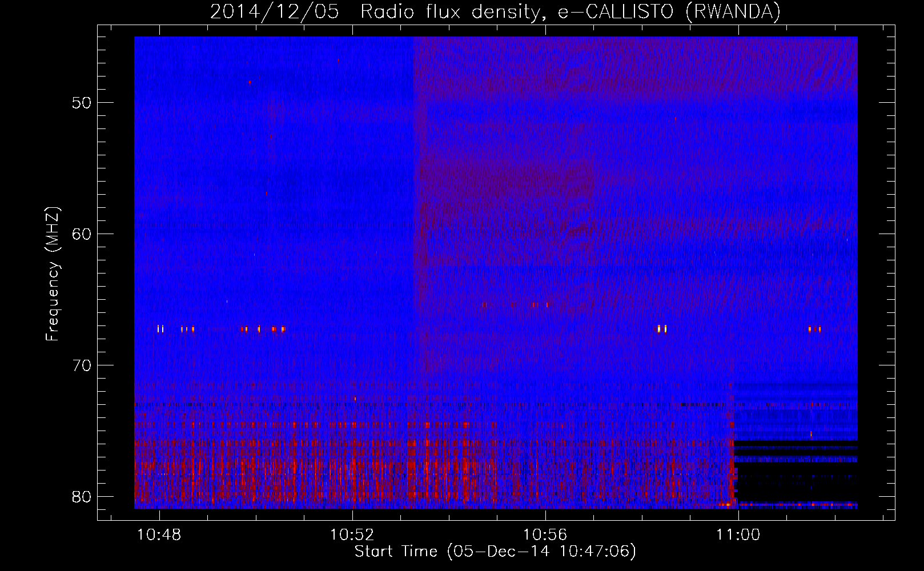Click the frequency tick label '50'
This screenshot has width=924, height=571.
82,103
